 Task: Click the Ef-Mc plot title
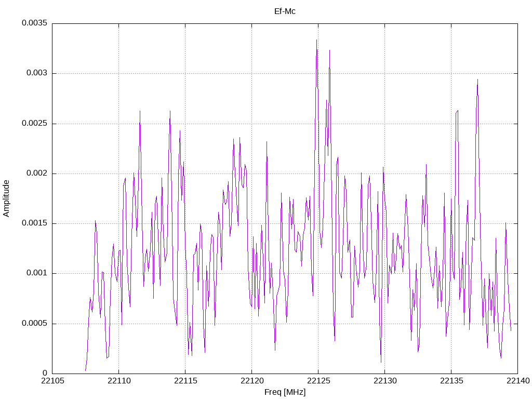click(285, 11)
